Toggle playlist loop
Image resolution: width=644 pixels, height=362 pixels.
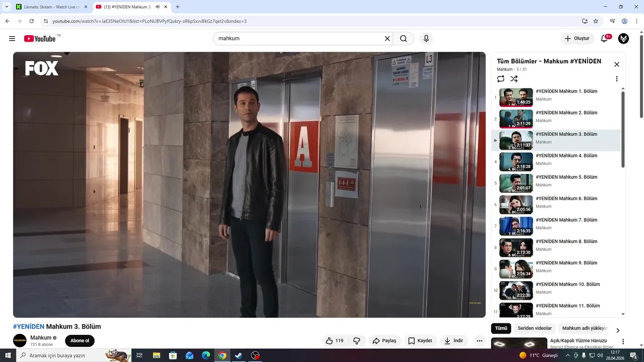tap(501, 79)
